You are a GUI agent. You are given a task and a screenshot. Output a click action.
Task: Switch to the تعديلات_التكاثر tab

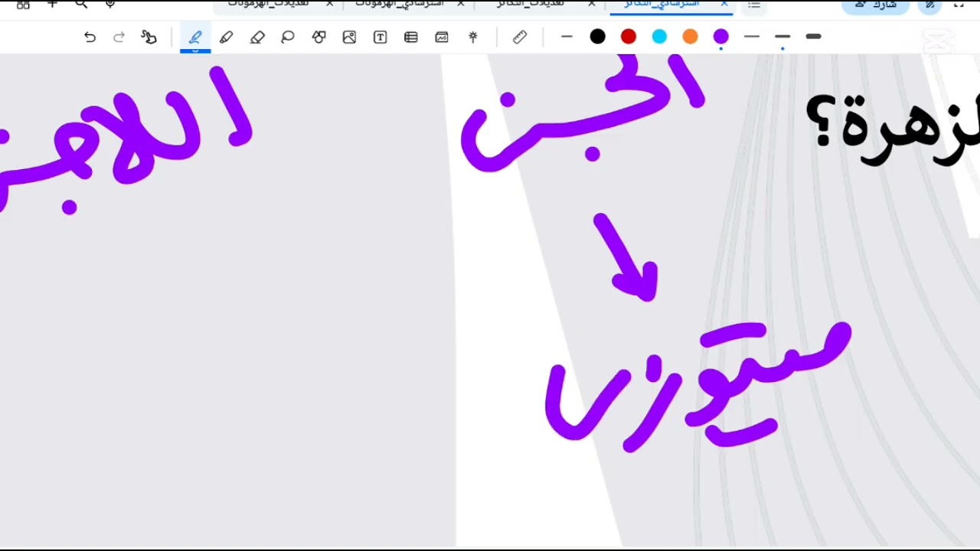click(x=530, y=5)
